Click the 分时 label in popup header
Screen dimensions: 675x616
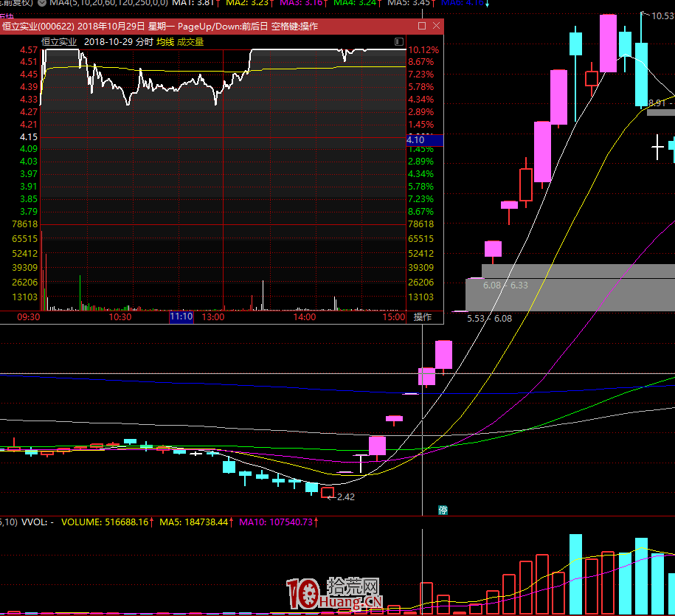145,42
